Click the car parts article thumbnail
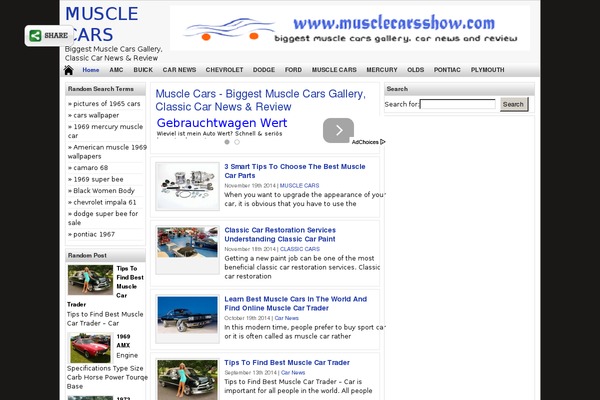 tap(188, 186)
